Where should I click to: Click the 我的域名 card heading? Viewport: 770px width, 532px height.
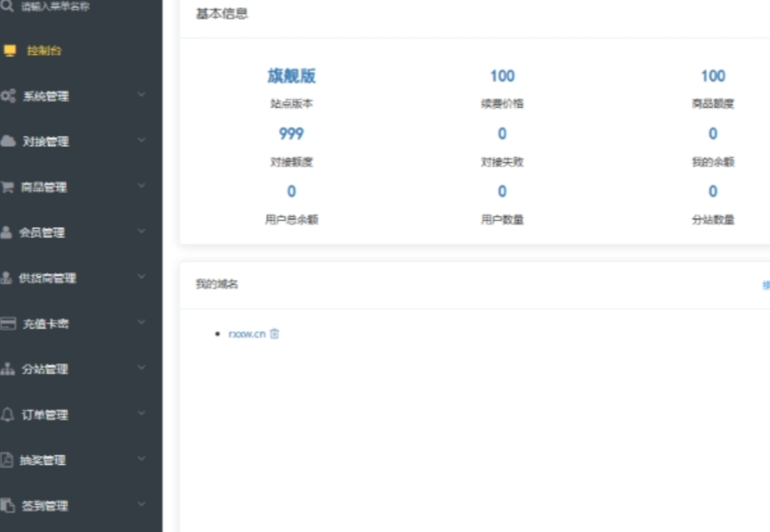click(x=217, y=284)
